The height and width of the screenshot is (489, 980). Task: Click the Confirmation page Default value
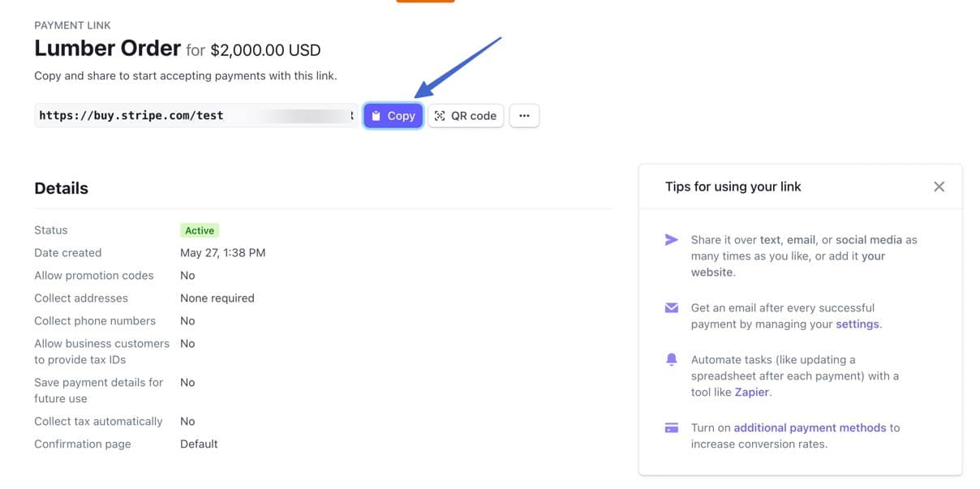coord(199,444)
